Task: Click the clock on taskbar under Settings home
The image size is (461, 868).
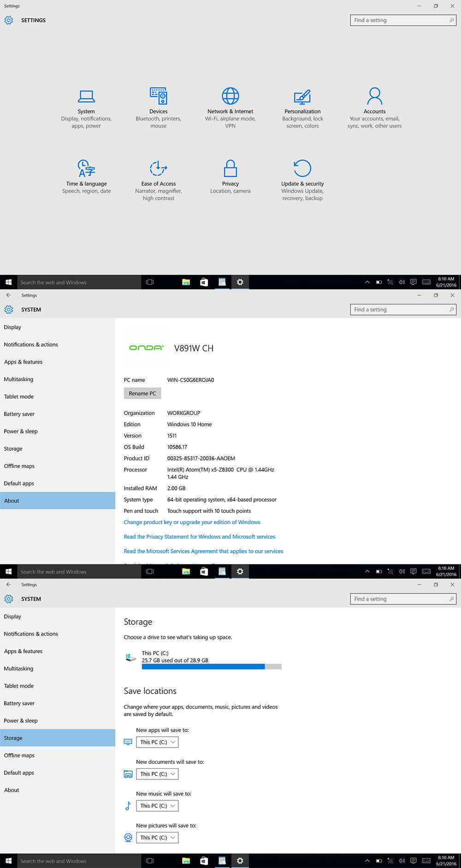Action: click(x=446, y=282)
